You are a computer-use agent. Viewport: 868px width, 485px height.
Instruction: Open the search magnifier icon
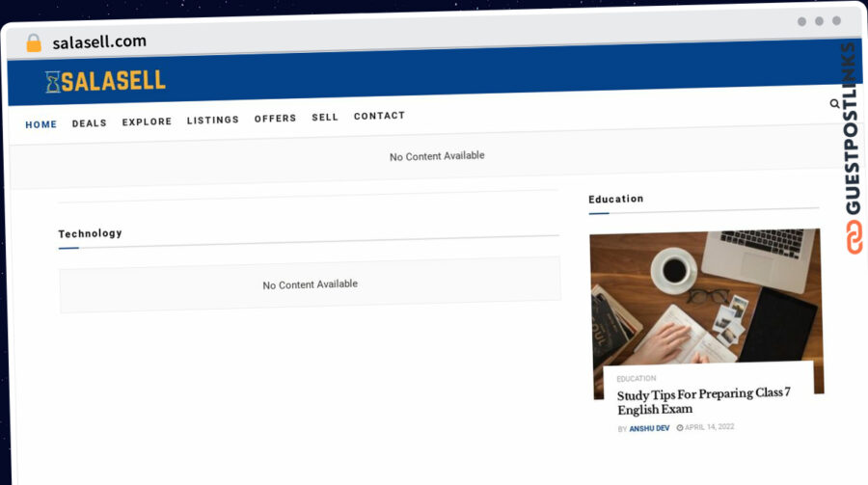(x=834, y=103)
